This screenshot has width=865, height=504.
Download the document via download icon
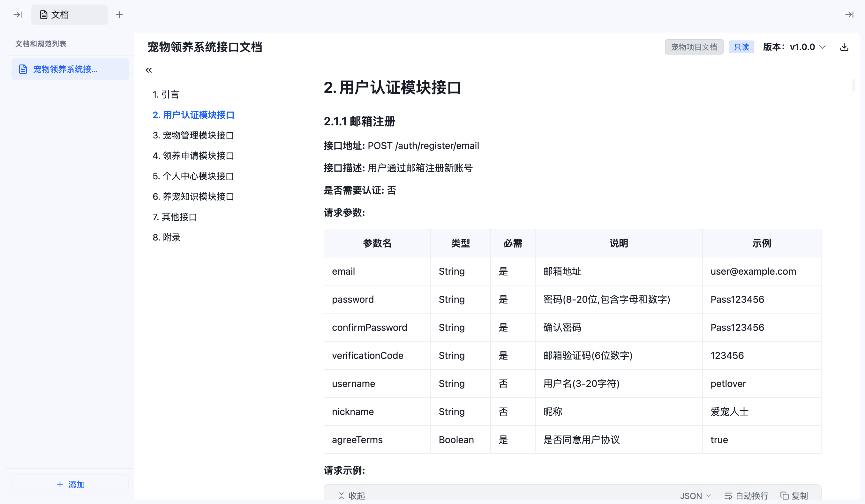click(x=844, y=47)
